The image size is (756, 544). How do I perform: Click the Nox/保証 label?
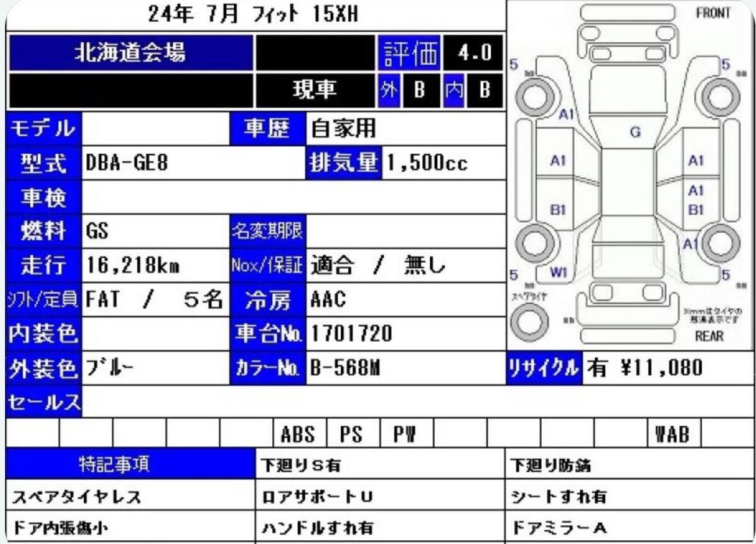click(268, 265)
